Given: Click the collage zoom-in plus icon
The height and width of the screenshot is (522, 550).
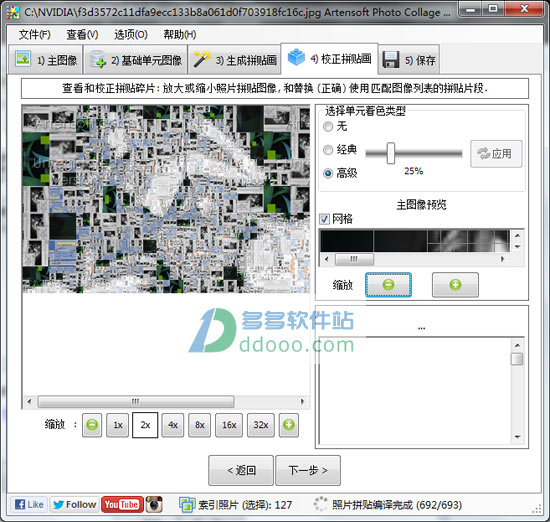Looking at the screenshot, I should [x=289, y=425].
